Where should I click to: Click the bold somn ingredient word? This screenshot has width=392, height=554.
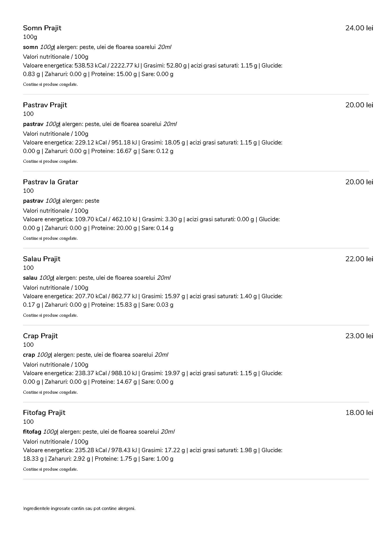(30, 47)
